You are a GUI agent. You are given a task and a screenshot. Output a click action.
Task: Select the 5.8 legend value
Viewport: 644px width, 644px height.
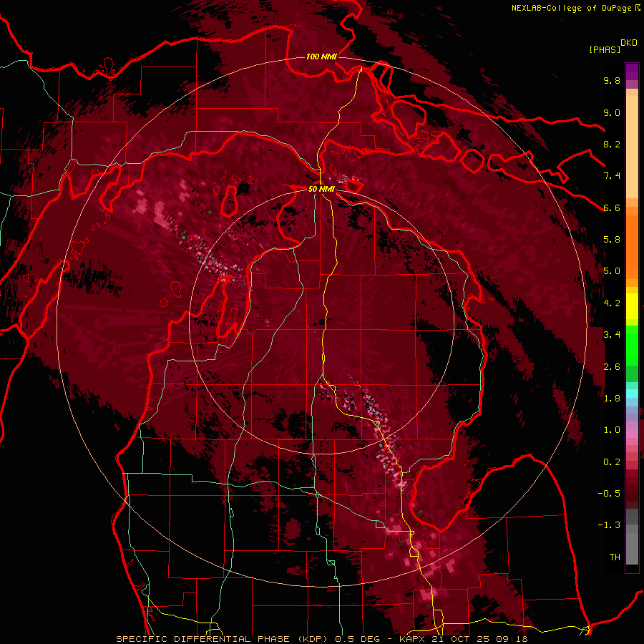point(612,240)
